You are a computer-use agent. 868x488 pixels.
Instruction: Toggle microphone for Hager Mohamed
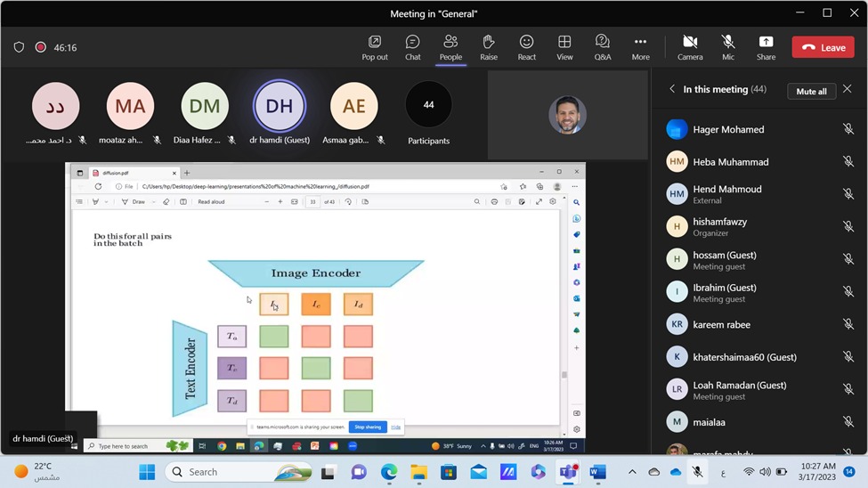[x=848, y=129]
